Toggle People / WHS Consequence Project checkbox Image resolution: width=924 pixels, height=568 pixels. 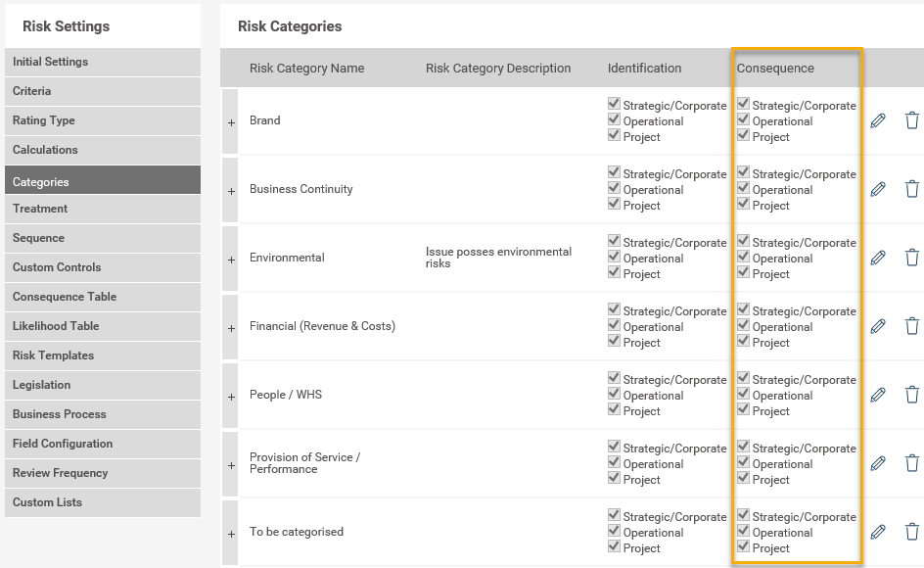(x=743, y=409)
